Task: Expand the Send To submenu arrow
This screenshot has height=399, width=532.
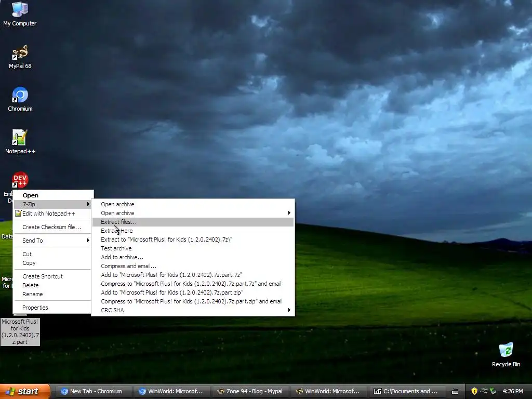Action: (88, 240)
